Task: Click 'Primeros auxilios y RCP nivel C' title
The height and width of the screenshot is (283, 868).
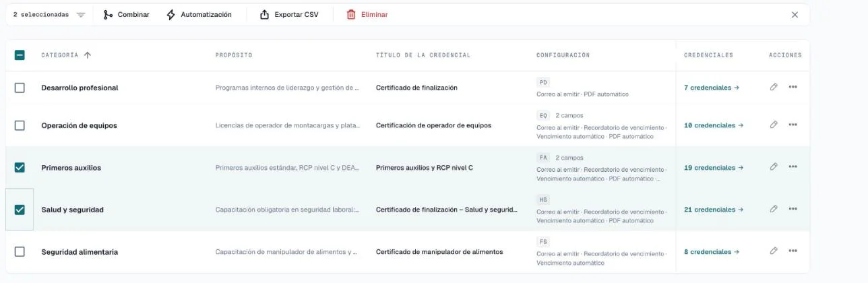Action: (425, 168)
